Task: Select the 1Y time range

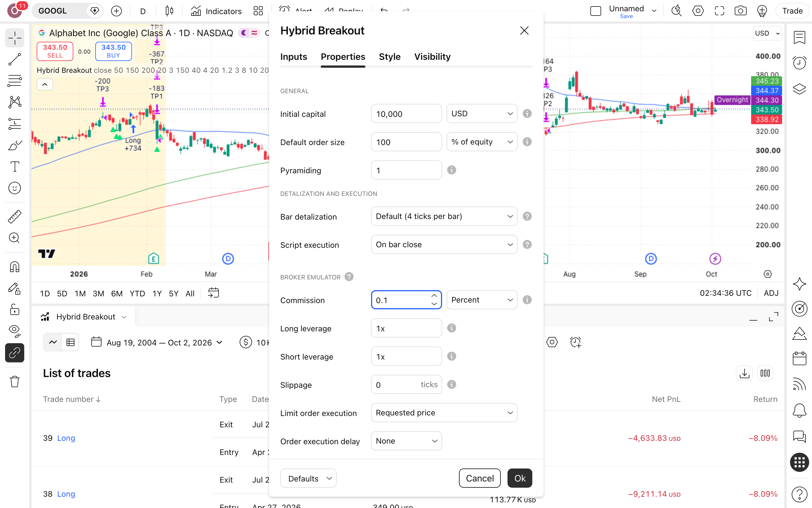Action: point(157,293)
